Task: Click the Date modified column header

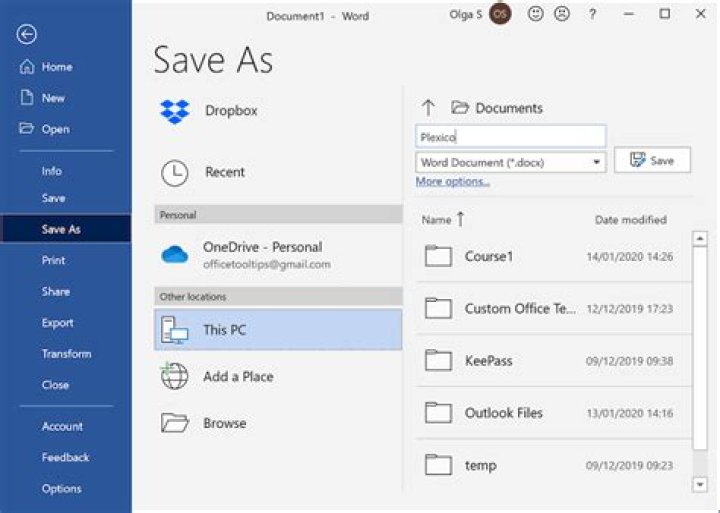Action: [x=630, y=220]
